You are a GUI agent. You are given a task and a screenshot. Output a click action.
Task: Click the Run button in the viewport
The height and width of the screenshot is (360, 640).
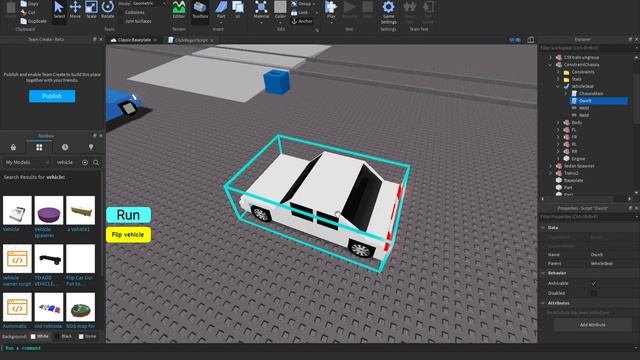coord(129,215)
